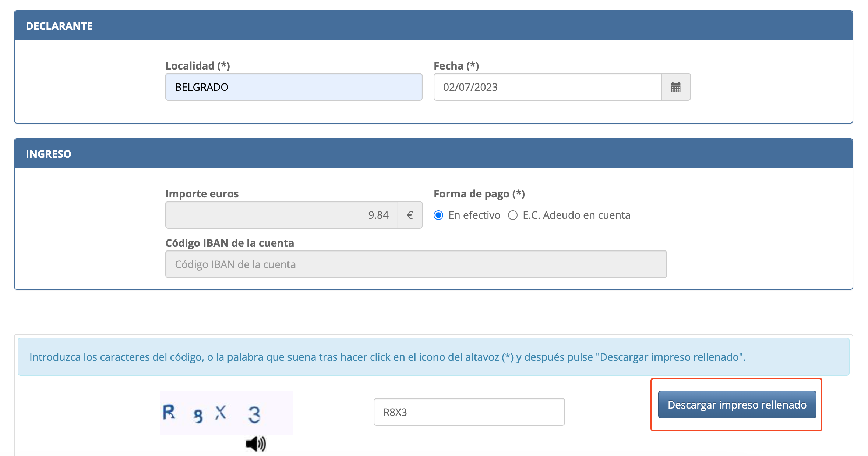Viewport: 868px width, 456px height.
Task: Focus the captcha text box with R8X3
Action: coord(469,412)
